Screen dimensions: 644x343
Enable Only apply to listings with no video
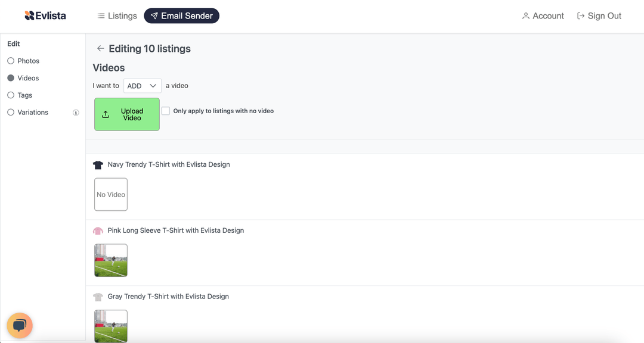tap(165, 111)
